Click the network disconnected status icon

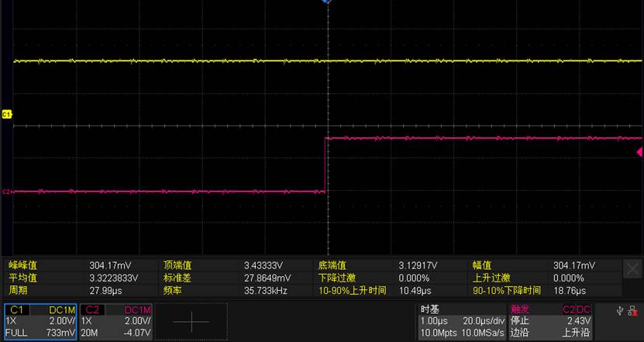pos(633,311)
